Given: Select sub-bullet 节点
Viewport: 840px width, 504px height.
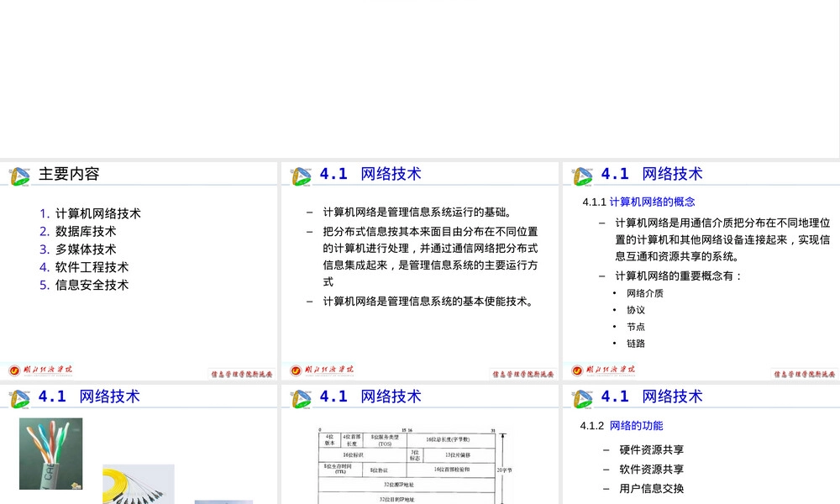Looking at the screenshot, I should pyautogui.click(x=636, y=327).
